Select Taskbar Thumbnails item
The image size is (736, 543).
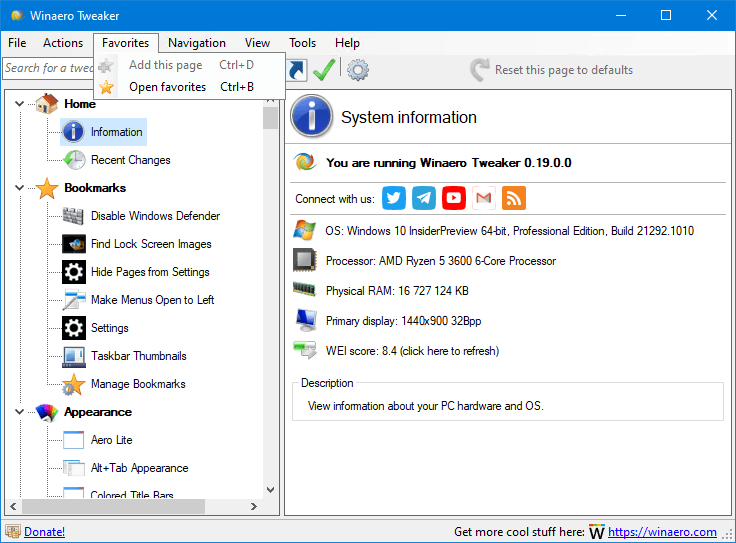(138, 356)
